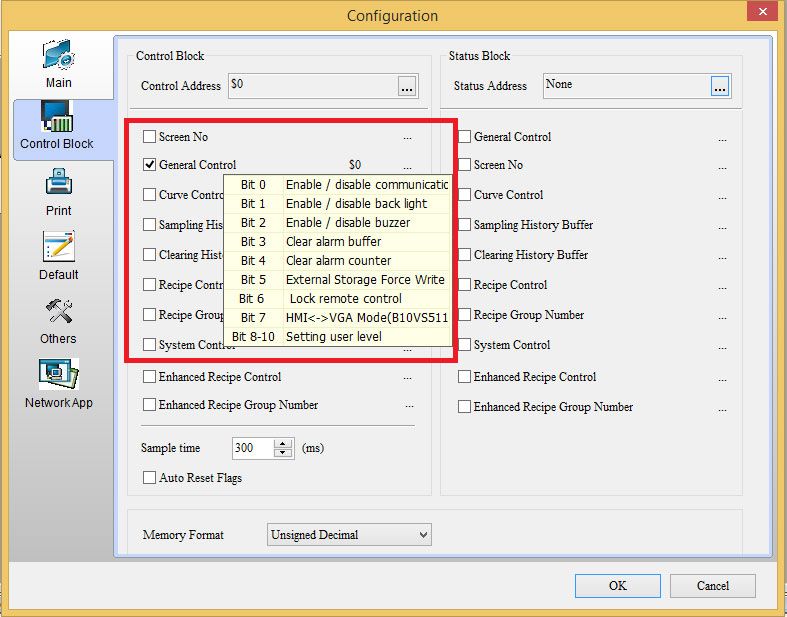Enable the Screen No control checkbox
This screenshot has height=617, width=787.
click(x=150, y=137)
